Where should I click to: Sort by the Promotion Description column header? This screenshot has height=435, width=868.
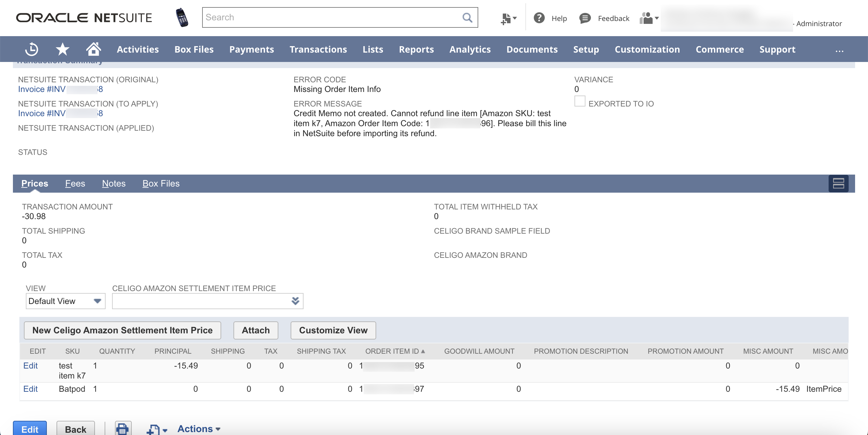tap(581, 351)
